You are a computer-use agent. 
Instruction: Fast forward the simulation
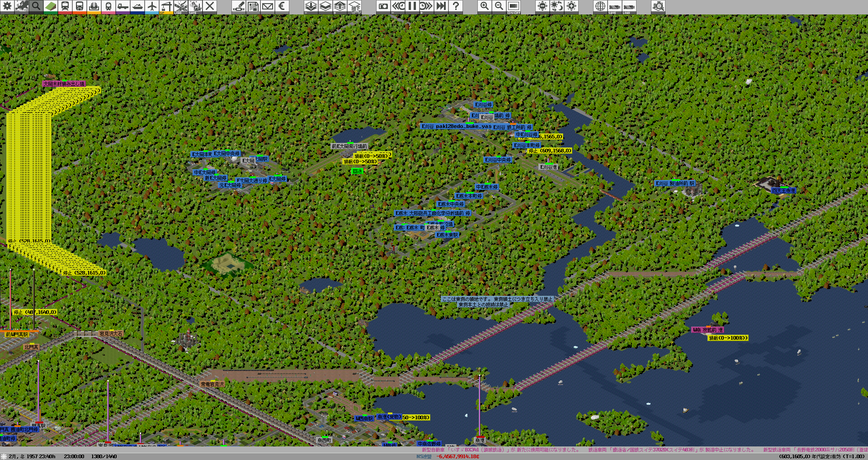[441, 6]
